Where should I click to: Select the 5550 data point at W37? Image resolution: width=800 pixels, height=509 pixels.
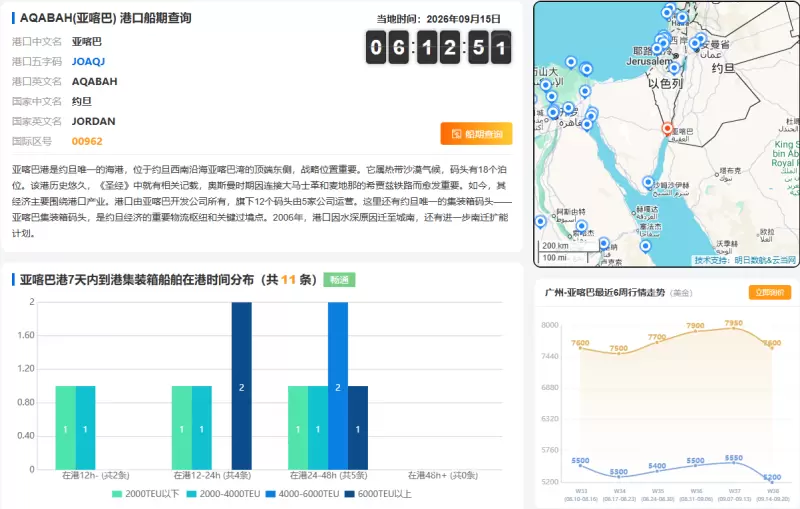pos(734,462)
